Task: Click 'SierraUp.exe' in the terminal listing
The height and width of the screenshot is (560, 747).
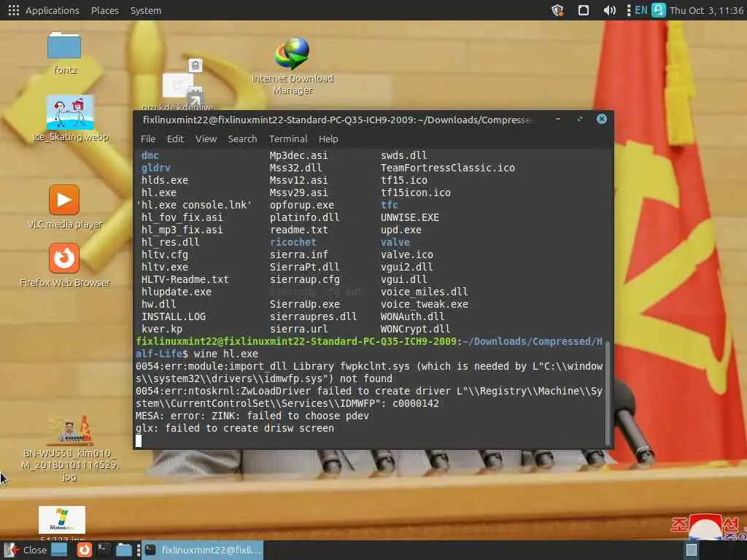Action: click(x=304, y=304)
